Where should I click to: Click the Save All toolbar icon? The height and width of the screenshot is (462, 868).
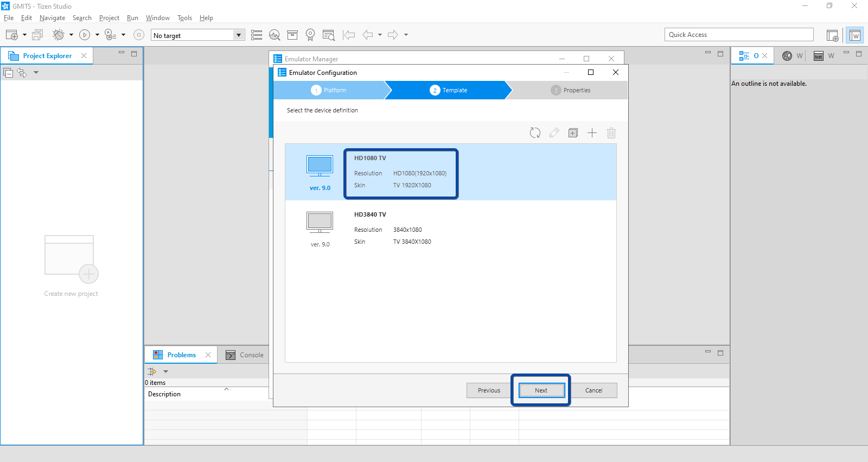(37, 35)
